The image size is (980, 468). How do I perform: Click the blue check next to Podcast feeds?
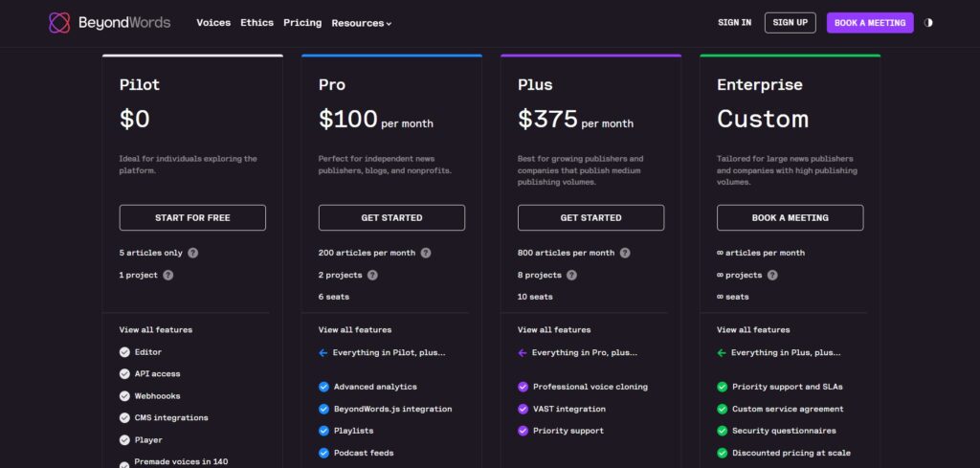coord(323,453)
